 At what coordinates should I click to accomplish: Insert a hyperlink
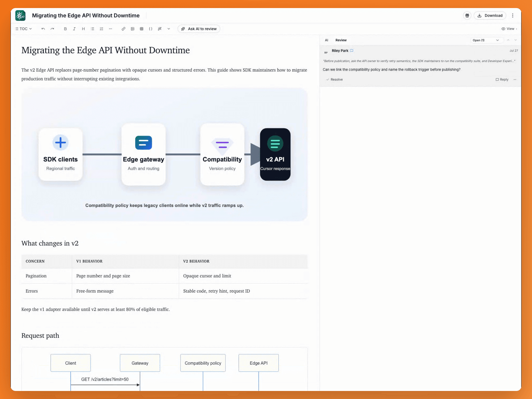(124, 29)
